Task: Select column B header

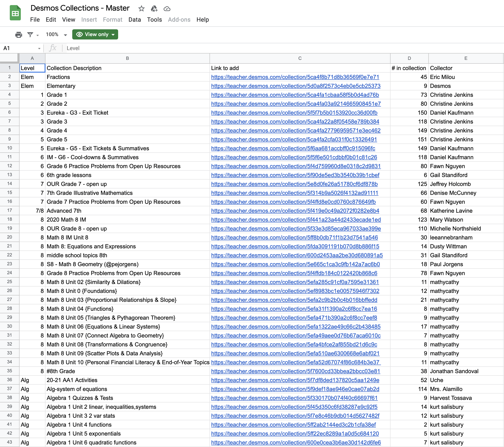Action: tap(127, 58)
